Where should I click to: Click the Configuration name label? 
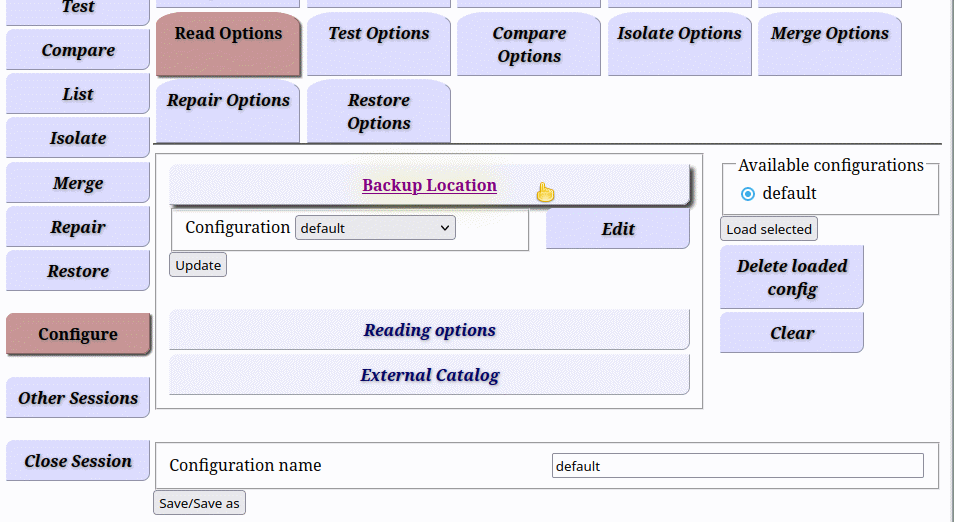pyautogui.click(x=245, y=465)
